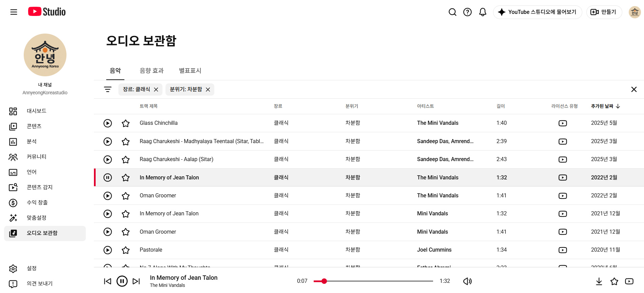This screenshot has width=644, height=293.
Task: Open 설정 settings in the sidebar
Action: [45, 268]
